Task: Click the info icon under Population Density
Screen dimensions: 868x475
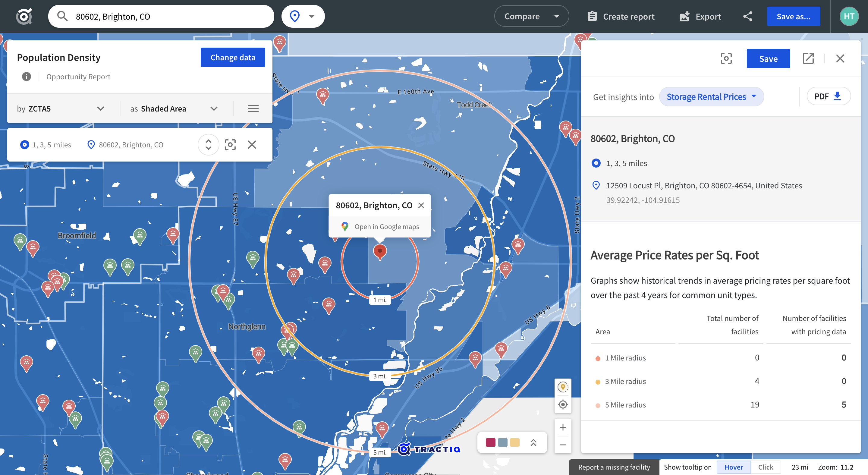Action: click(x=26, y=77)
